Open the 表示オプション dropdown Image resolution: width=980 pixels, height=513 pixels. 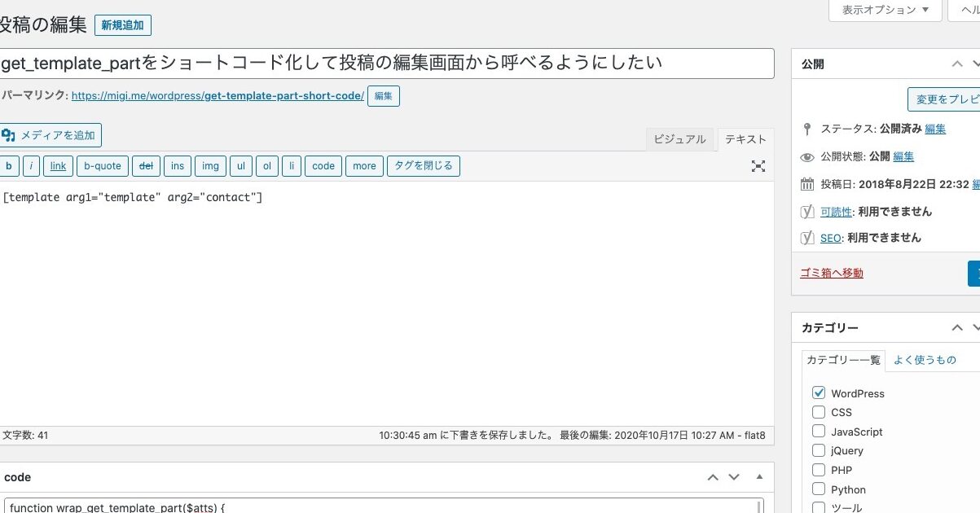coord(885,10)
